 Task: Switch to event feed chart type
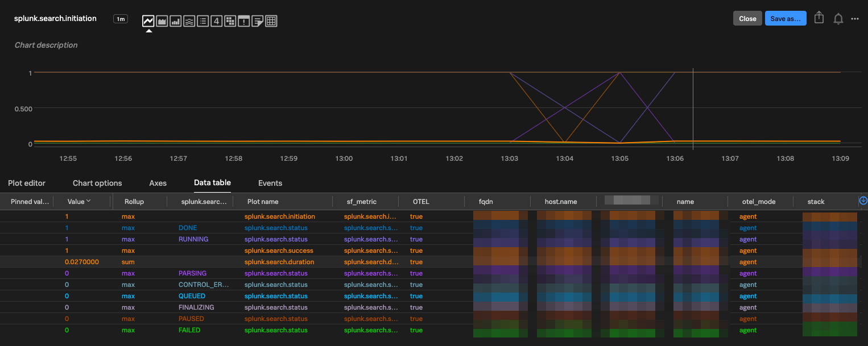click(244, 21)
